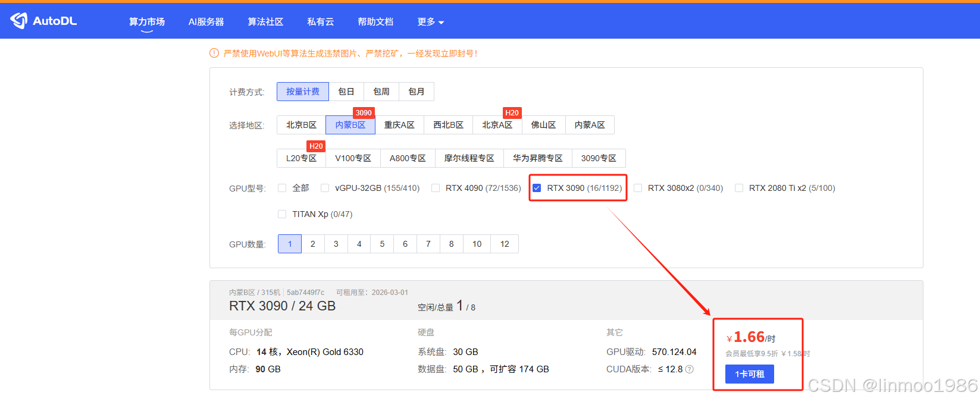The height and width of the screenshot is (402, 980).
Task: Click the GPU driver 570.124.04 value
Action: pos(674,352)
